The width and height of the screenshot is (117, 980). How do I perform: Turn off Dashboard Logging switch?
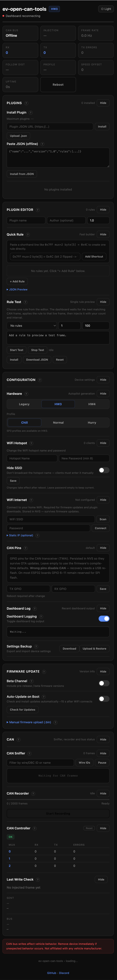click(104, 619)
